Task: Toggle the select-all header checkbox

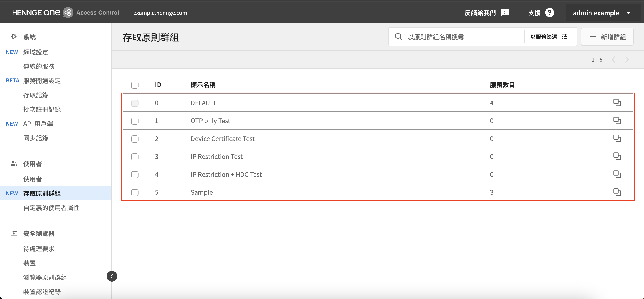Action: (135, 85)
